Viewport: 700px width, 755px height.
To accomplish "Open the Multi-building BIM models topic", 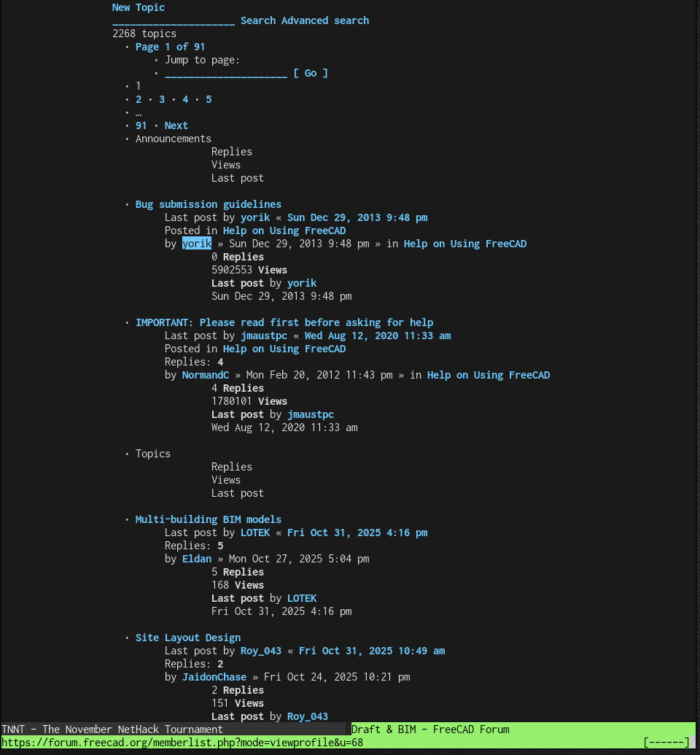I will tap(208, 519).
